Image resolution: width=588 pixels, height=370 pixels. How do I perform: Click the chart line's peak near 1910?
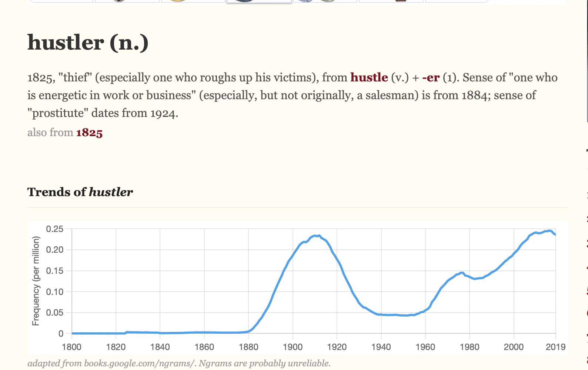coord(315,235)
